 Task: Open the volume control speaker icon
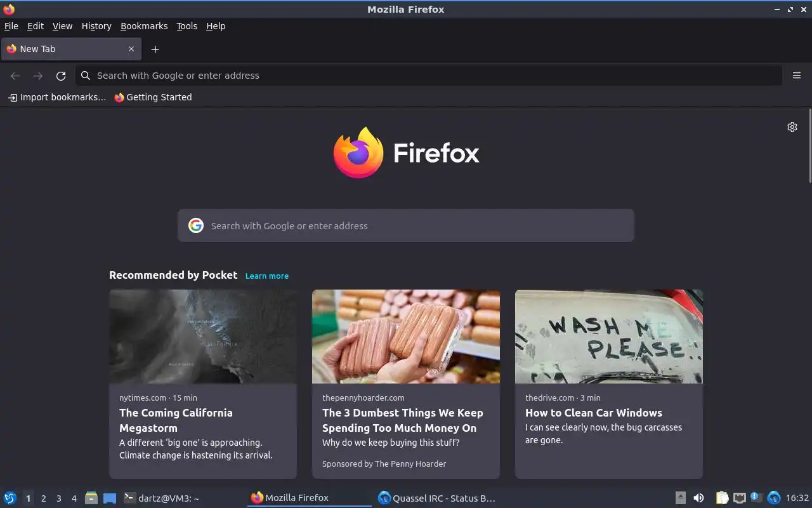pyautogui.click(x=698, y=498)
